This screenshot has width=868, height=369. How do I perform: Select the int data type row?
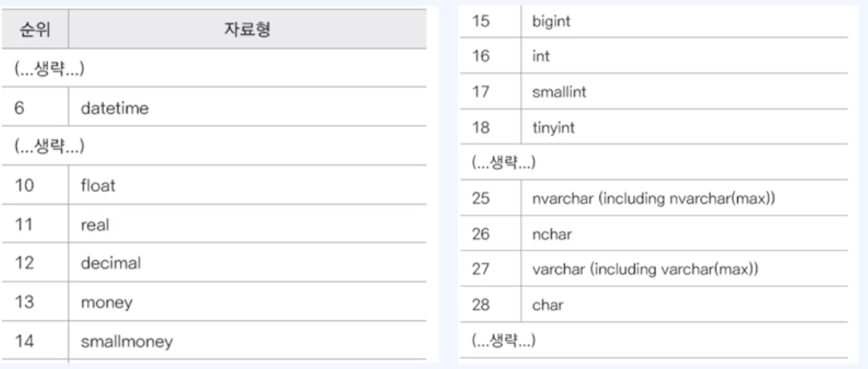(x=654, y=56)
